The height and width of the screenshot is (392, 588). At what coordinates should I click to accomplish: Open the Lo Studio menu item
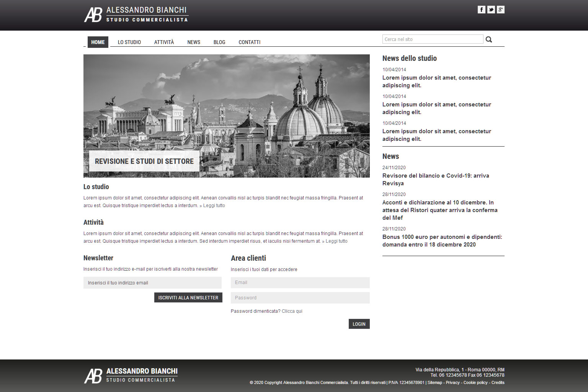click(129, 42)
